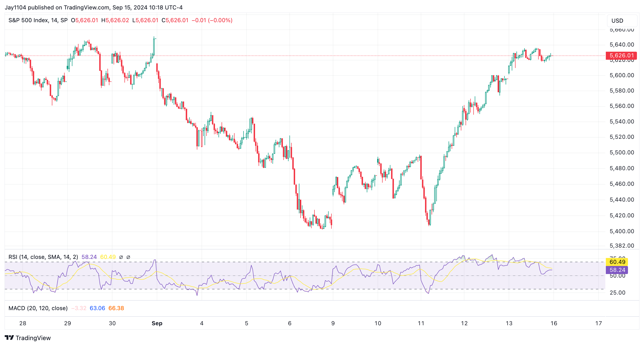Click the S&P 500 Index, 14, SP legend
644x346 pixels.
pyautogui.click(x=38, y=20)
